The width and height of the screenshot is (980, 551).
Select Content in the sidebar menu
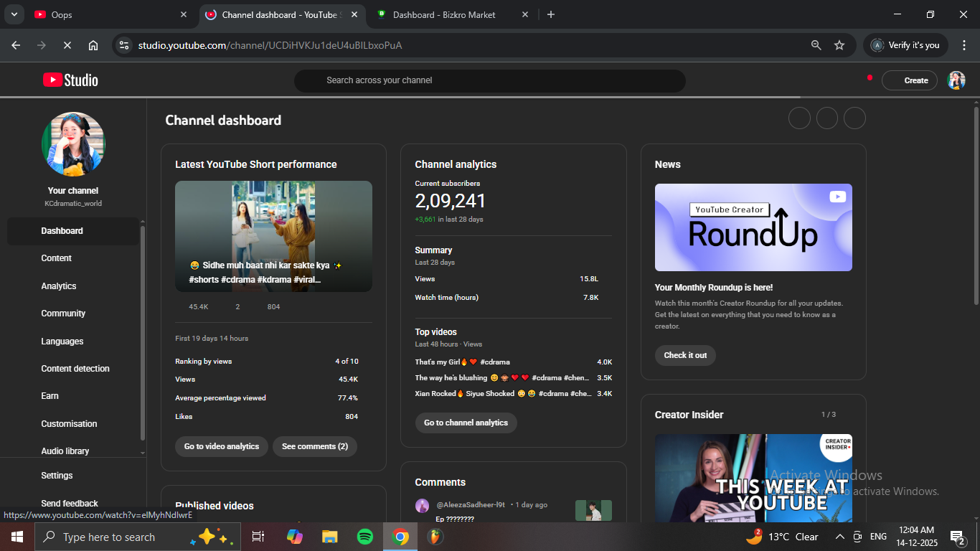point(57,258)
